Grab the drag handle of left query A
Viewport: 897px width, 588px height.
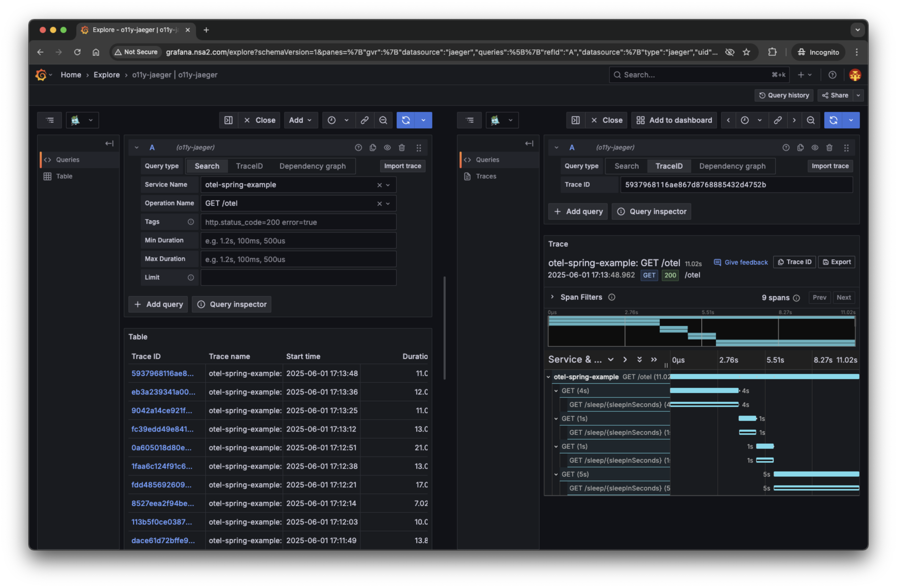pos(419,148)
